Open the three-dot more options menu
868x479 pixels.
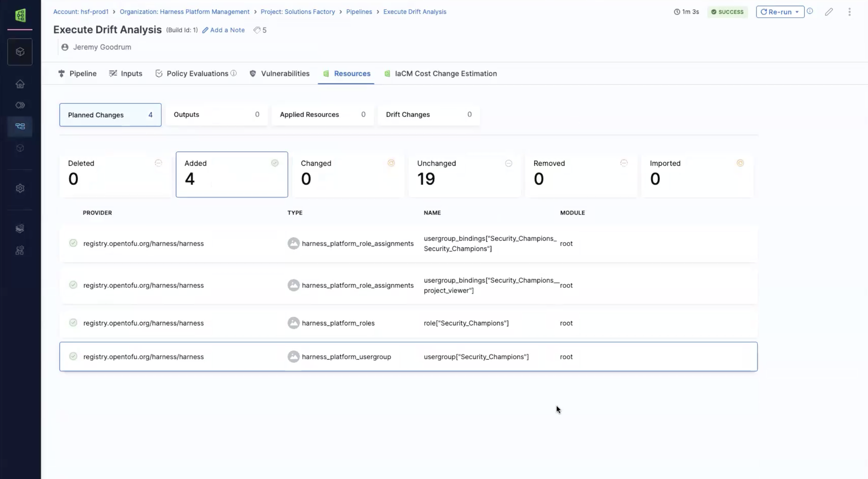point(849,12)
